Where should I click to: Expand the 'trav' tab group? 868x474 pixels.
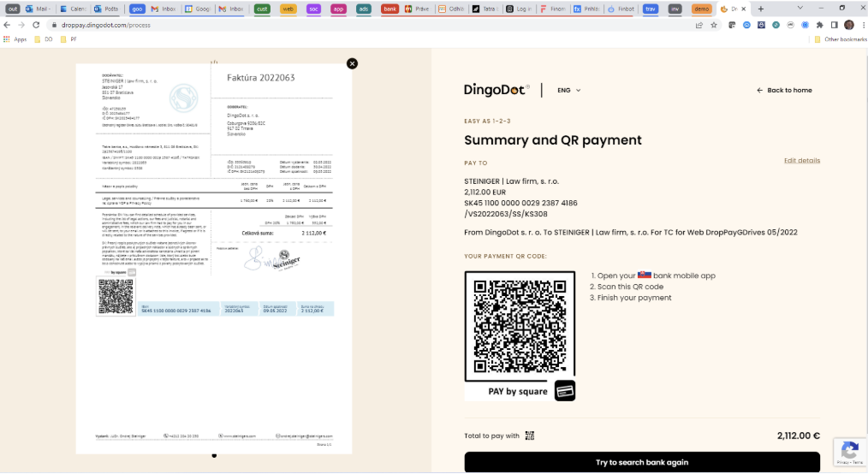coord(651,9)
